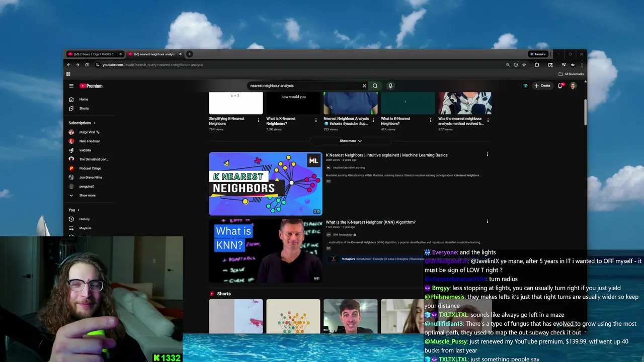
Task: Open options for 'Was the nearest neighbour' short
Action: coord(488,121)
